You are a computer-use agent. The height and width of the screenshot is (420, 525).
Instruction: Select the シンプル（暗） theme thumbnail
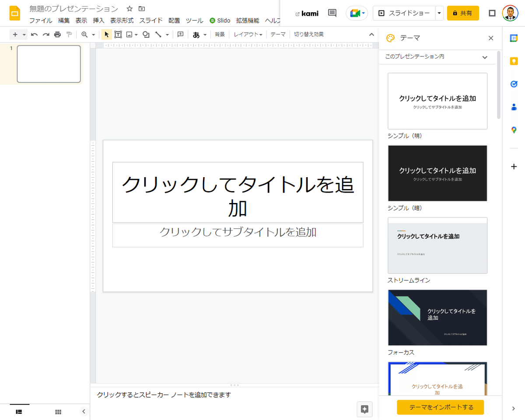437,173
